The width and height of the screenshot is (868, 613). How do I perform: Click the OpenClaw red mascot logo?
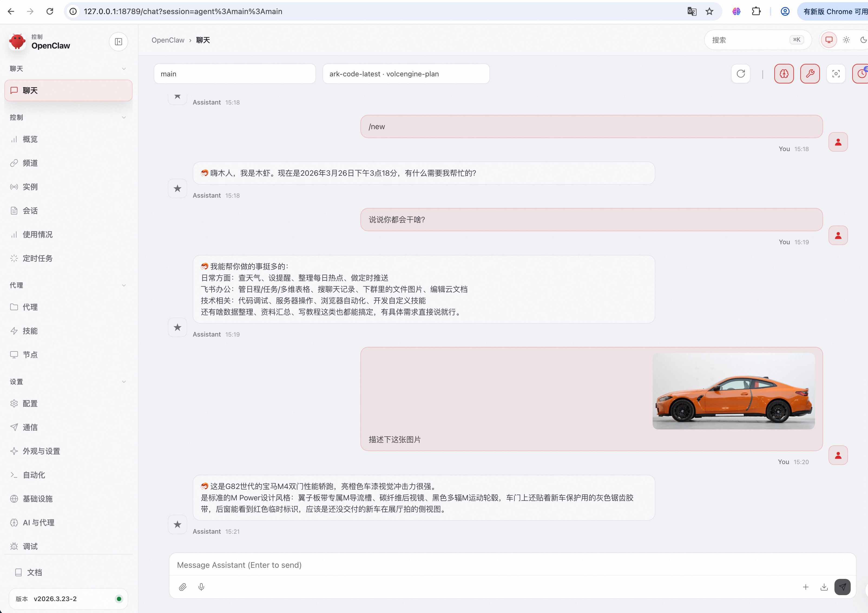(x=17, y=42)
